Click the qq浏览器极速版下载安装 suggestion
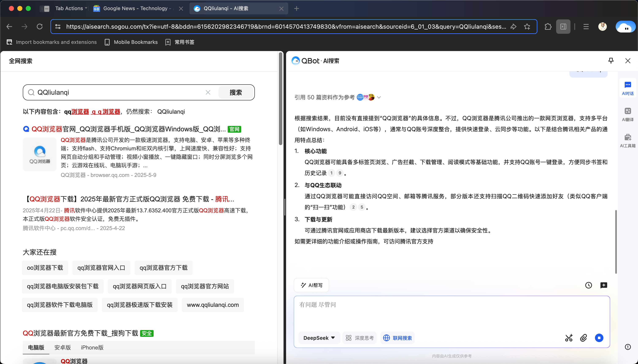The width and height of the screenshot is (638, 364). tap(140, 305)
